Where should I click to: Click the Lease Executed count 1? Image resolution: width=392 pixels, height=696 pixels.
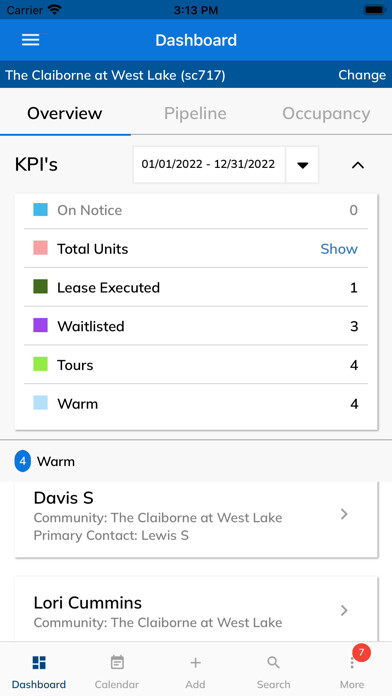(x=354, y=288)
